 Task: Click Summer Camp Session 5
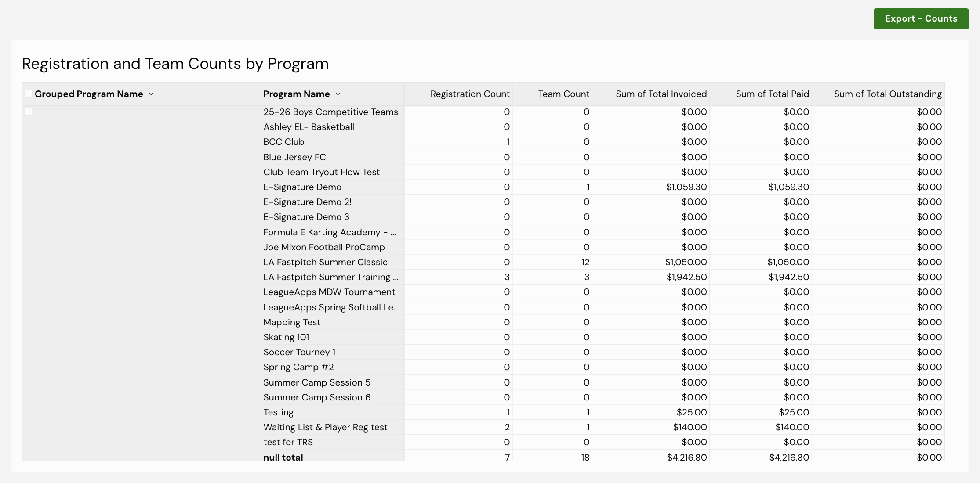point(316,382)
